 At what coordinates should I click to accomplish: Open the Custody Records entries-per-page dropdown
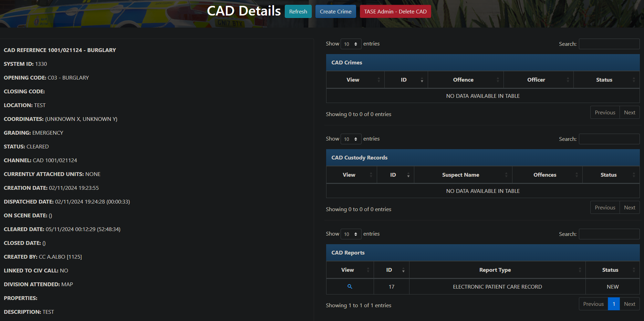pyautogui.click(x=351, y=139)
